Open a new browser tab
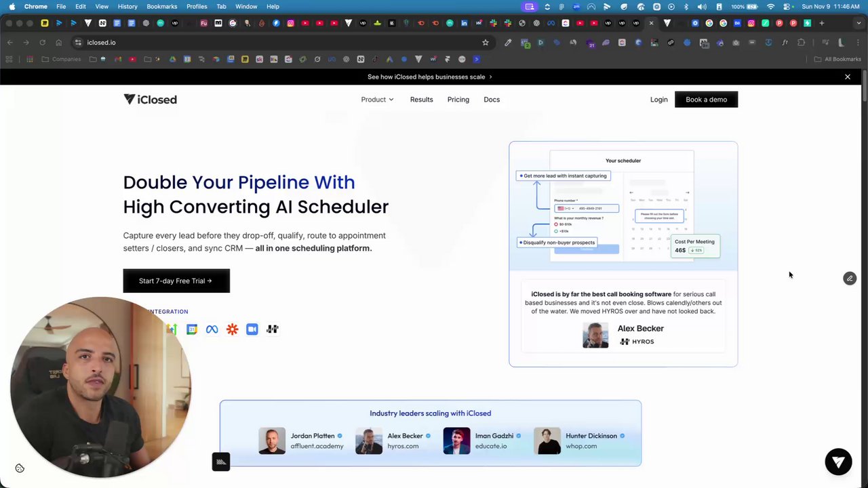868x488 pixels. click(x=822, y=23)
